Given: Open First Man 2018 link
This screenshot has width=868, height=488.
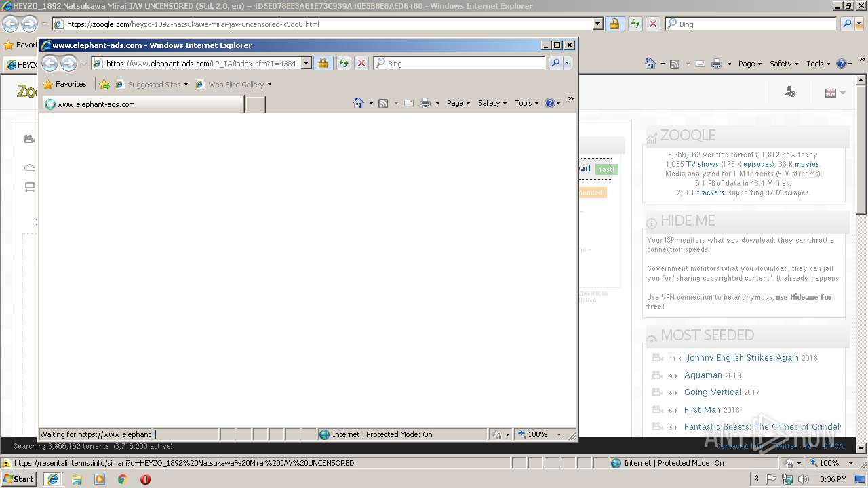Looking at the screenshot, I should [702, 410].
